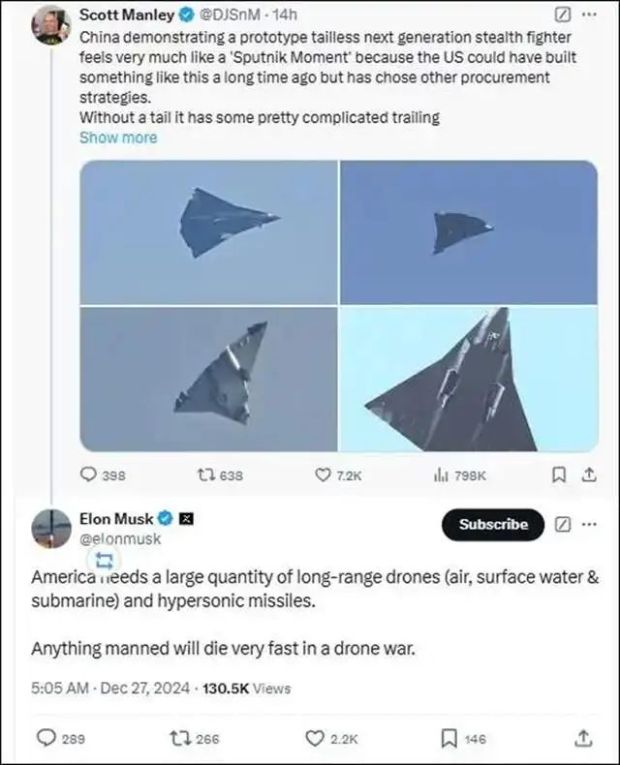Bookmark Scott Manley's post
620x765 pixels.
point(560,475)
